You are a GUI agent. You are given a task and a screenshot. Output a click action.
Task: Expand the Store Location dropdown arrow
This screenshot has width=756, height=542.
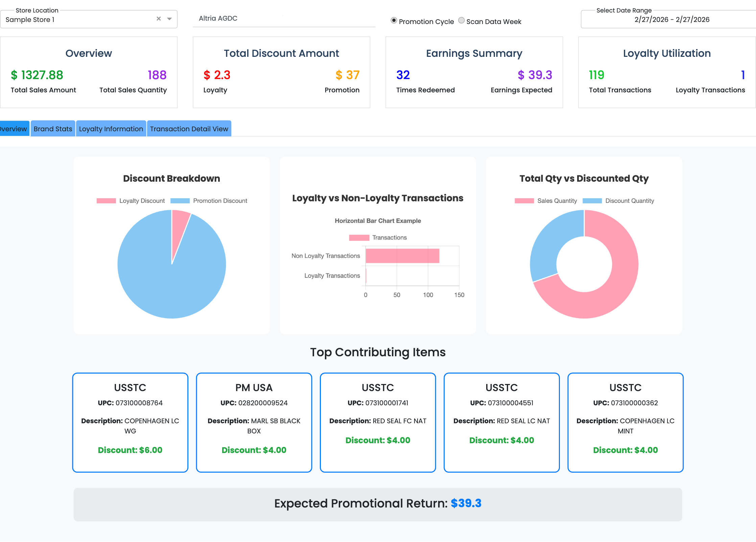(x=169, y=19)
